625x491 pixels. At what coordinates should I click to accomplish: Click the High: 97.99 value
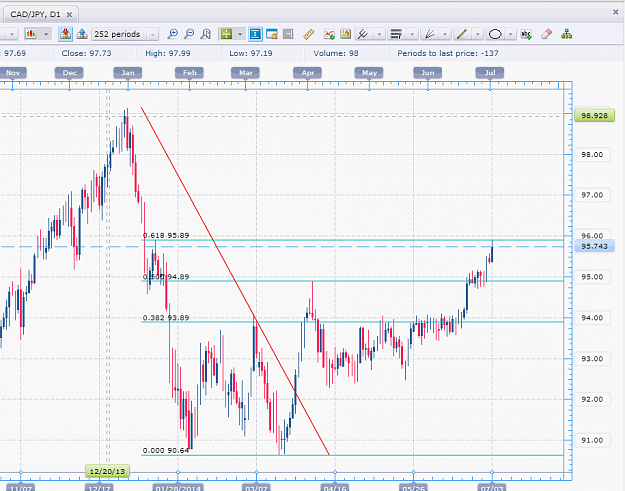click(x=168, y=53)
